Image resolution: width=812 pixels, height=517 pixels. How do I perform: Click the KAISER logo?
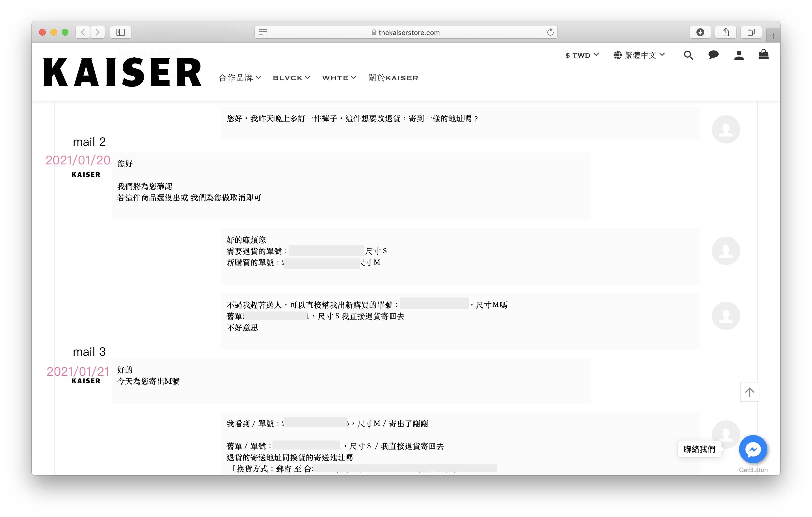point(122,72)
